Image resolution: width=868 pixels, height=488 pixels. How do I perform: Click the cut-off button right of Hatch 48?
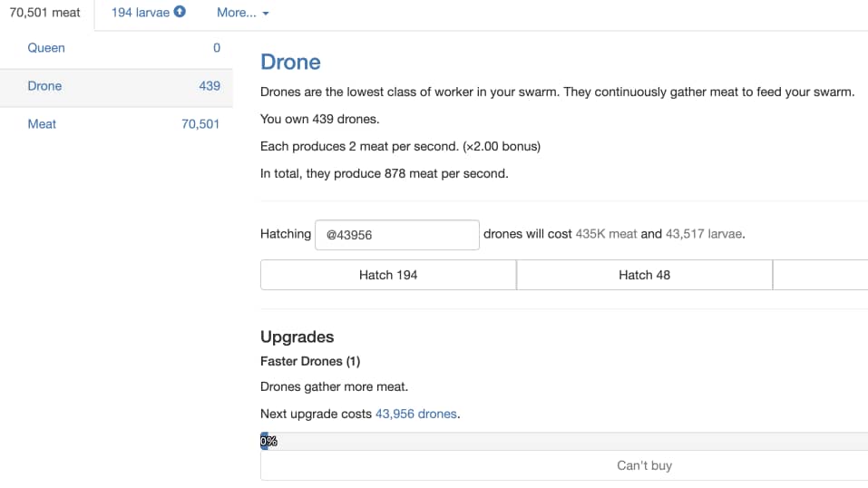tap(820, 275)
